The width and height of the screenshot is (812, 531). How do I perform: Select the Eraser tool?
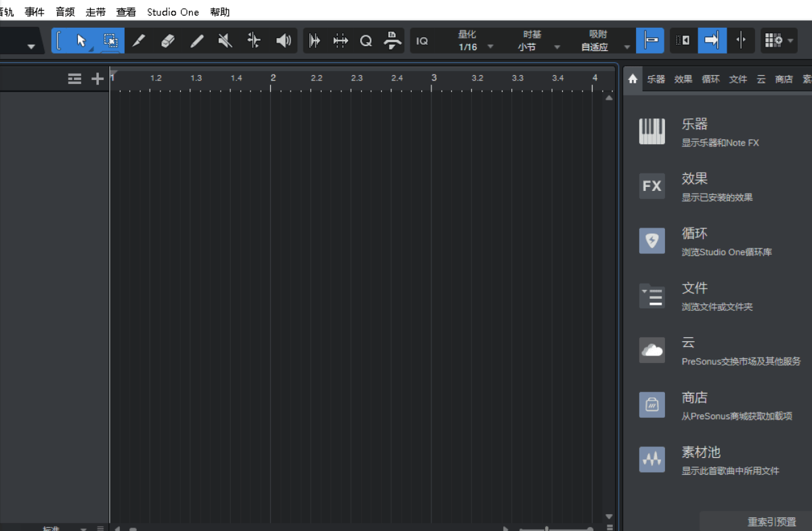(168, 41)
